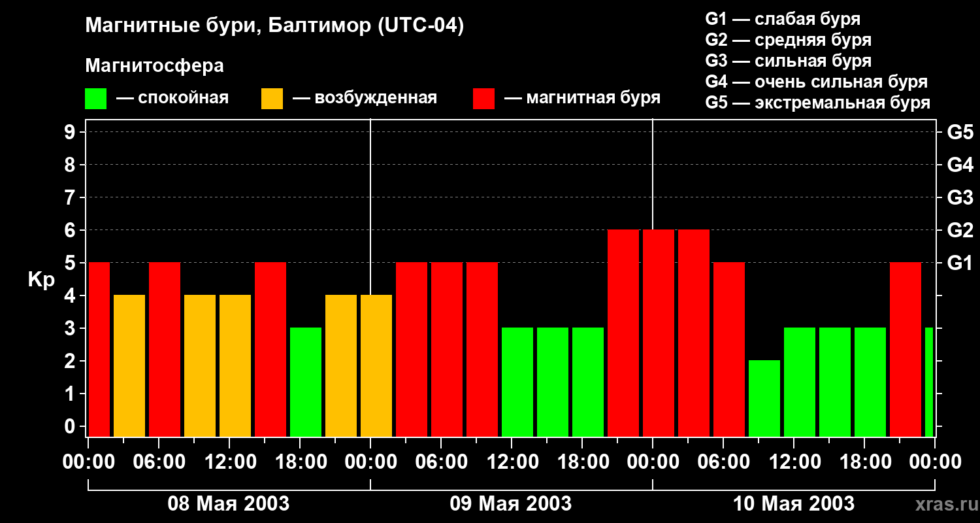Click the '09 Мая 2003' date label
This screenshot has height=523, width=980.
click(511, 504)
